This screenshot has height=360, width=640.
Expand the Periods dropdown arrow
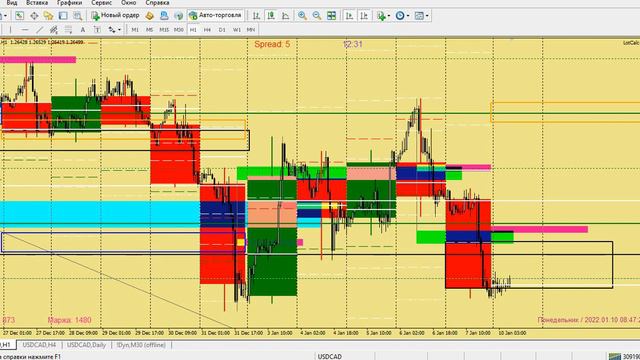[408, 16]
